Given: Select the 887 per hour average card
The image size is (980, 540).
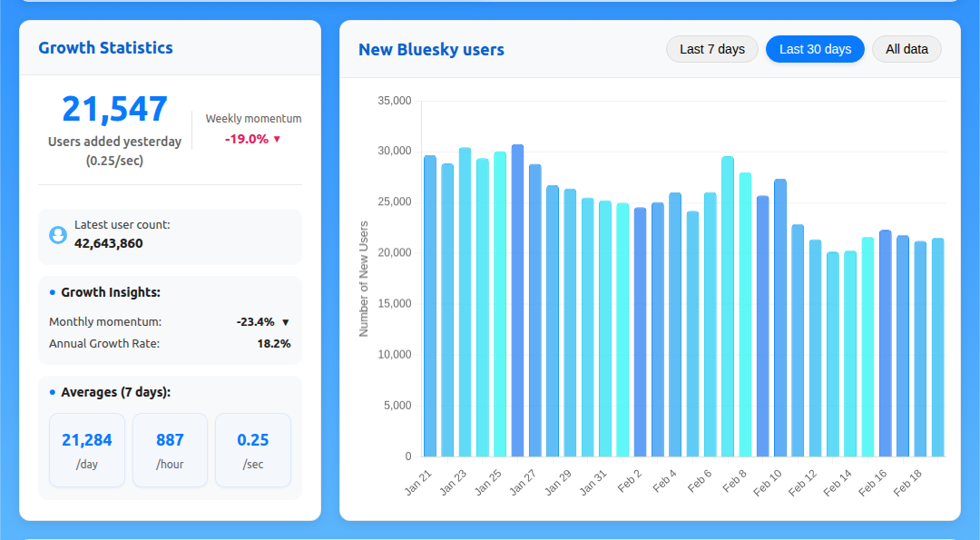Looking at the screenshot, I should point(170,450).
